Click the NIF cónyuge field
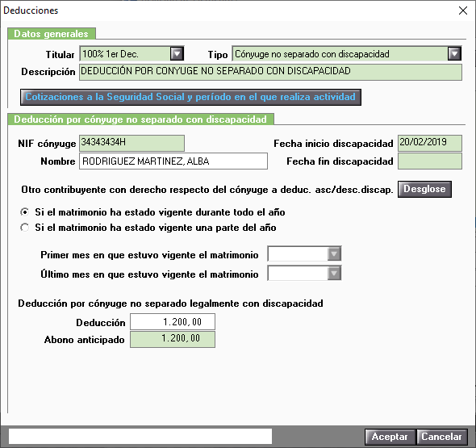The width and height of the screenshot is (476, 448). 132,143
